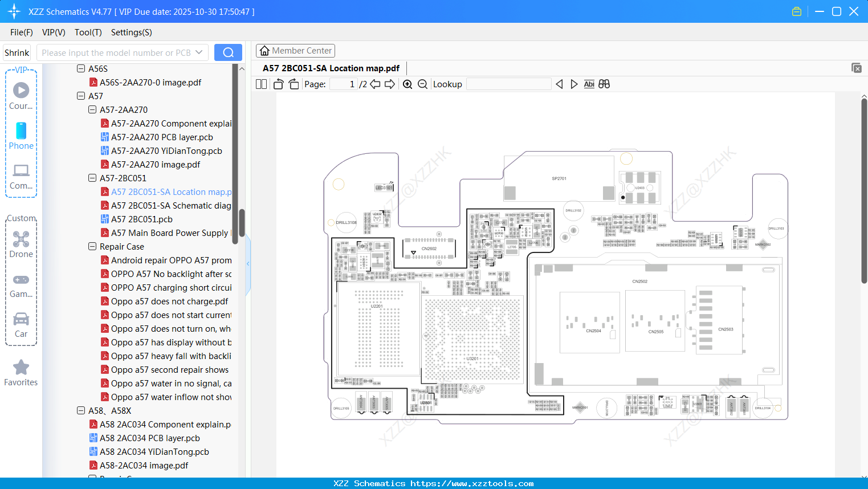Viewport: 868px width, 489px height.
Task: Open the Drone category in sidebar
Action: click(x=21, y=244)
